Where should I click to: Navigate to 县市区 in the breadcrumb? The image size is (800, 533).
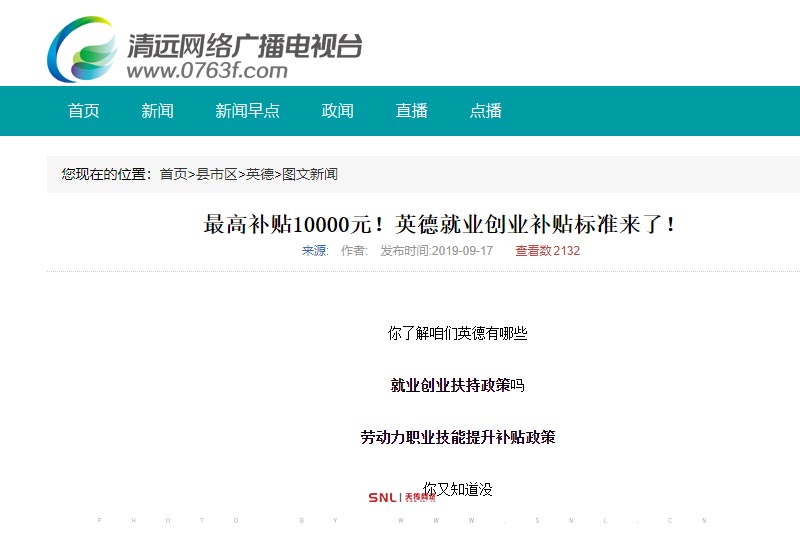tap(216, 174)
